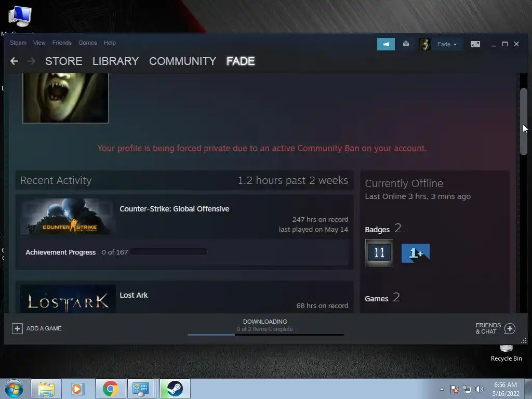Click the profile page scrollbar thumb
This screenshot has height=399, width=532.
click(524, 122)
